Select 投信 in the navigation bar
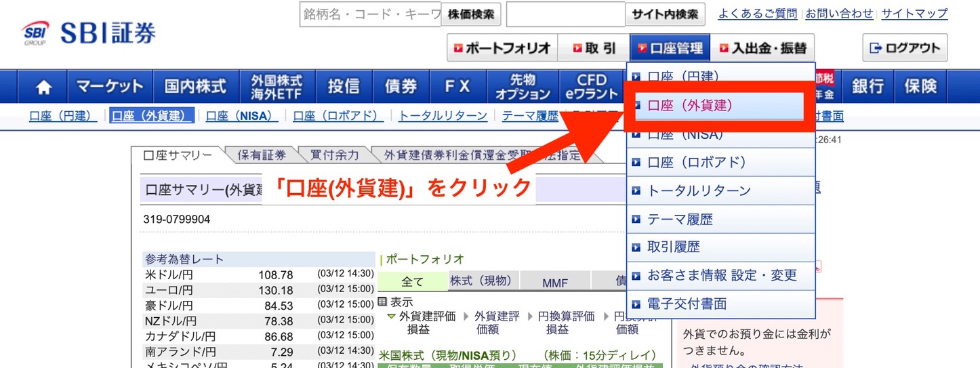This screenshot has width=980, height=368. click(x=344, y=86)
